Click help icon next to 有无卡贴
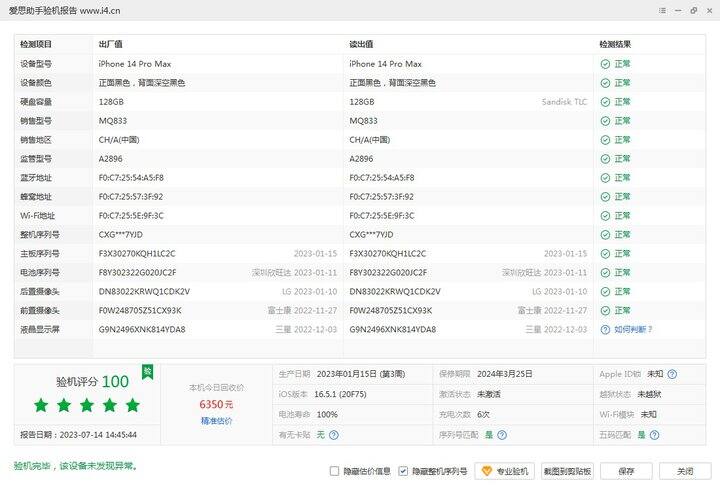This screenshot has height=490, width=720. 334,434
